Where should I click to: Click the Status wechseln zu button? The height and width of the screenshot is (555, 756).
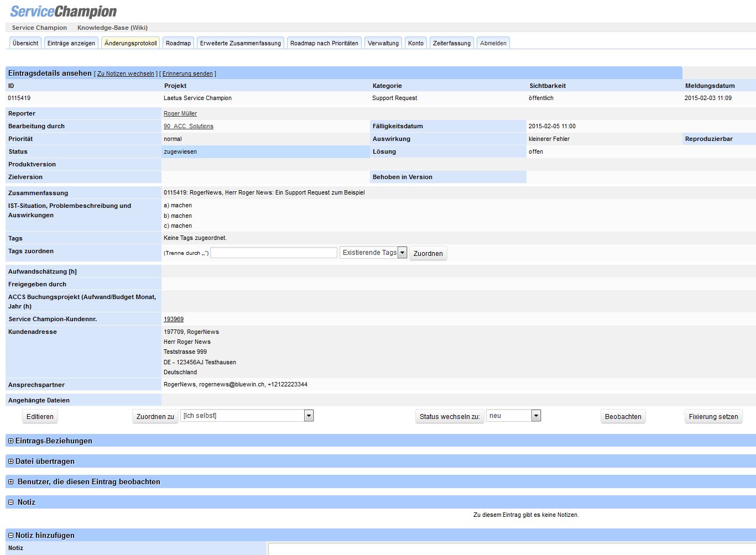point(450,416)
